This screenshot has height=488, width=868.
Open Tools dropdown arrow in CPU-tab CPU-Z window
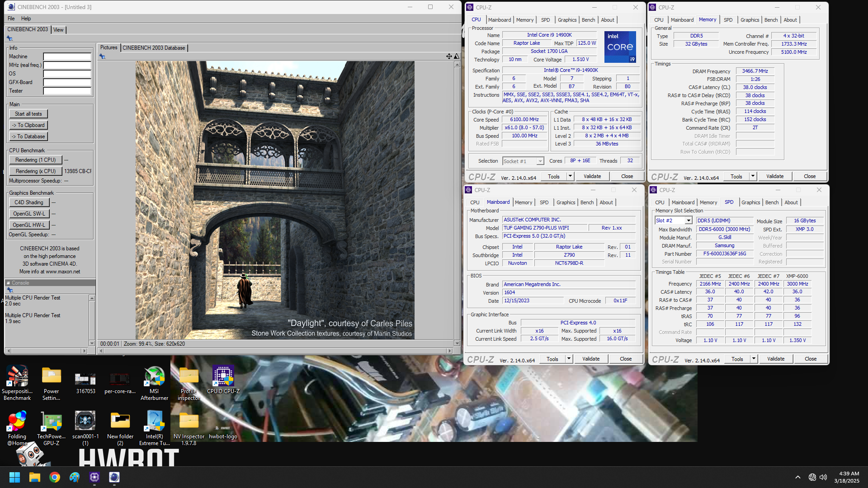click(x=570, y=176)
